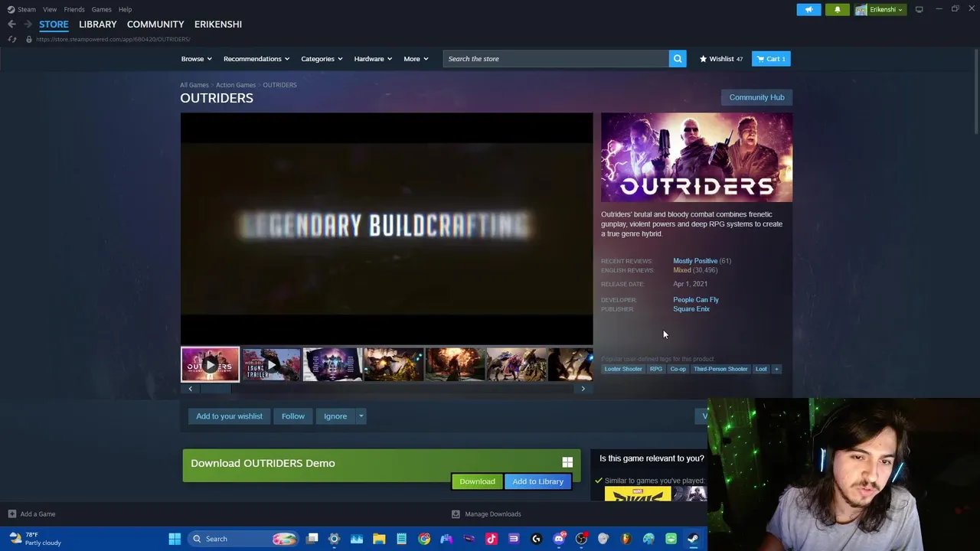Open the arrow dropdown next to Ignore
The height and width of the screenshot is (551, 980).
coord(361,416)
